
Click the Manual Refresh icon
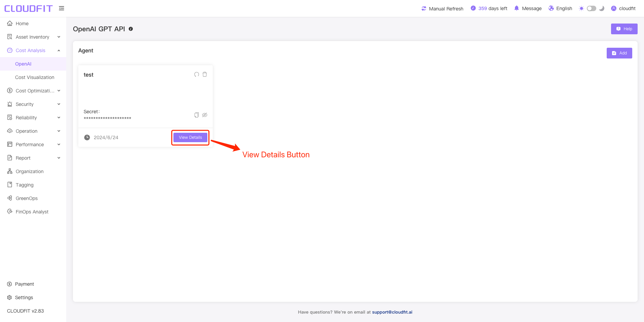[x=424, y=8]
